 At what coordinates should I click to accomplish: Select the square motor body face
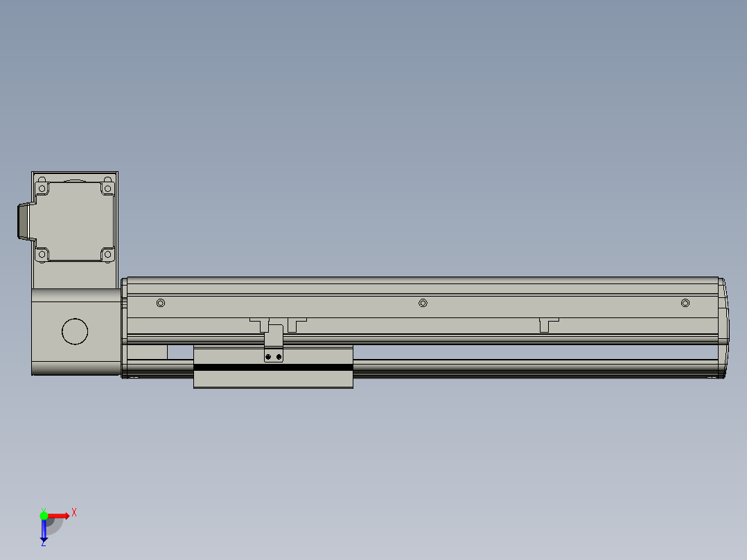coord(75,221)
